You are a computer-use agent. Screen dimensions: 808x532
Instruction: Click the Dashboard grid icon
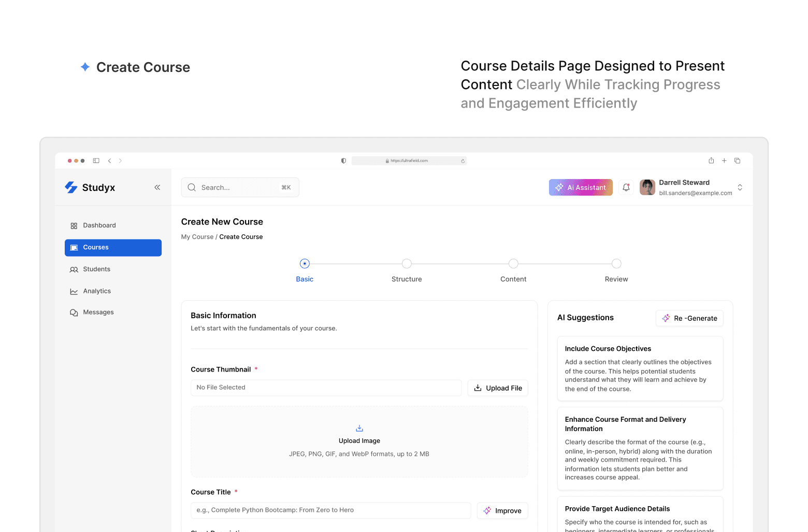tap(74, 226)
